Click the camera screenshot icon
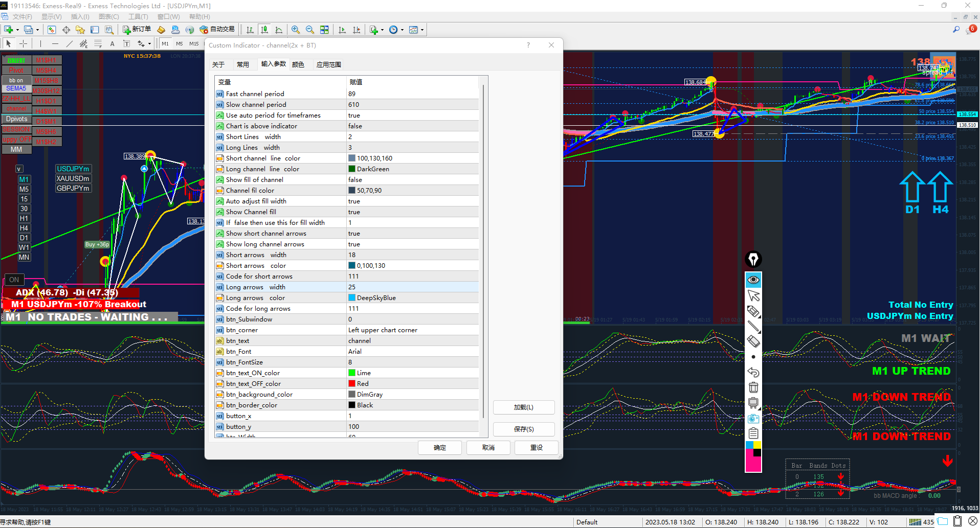Screen dimensions: 980x528 pos(753,419)
